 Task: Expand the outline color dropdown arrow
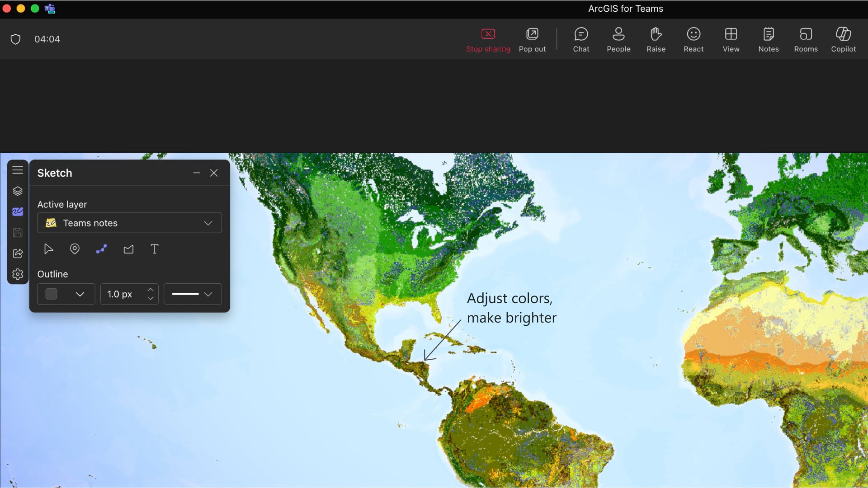pyautogui.click(x=80, y=294)
